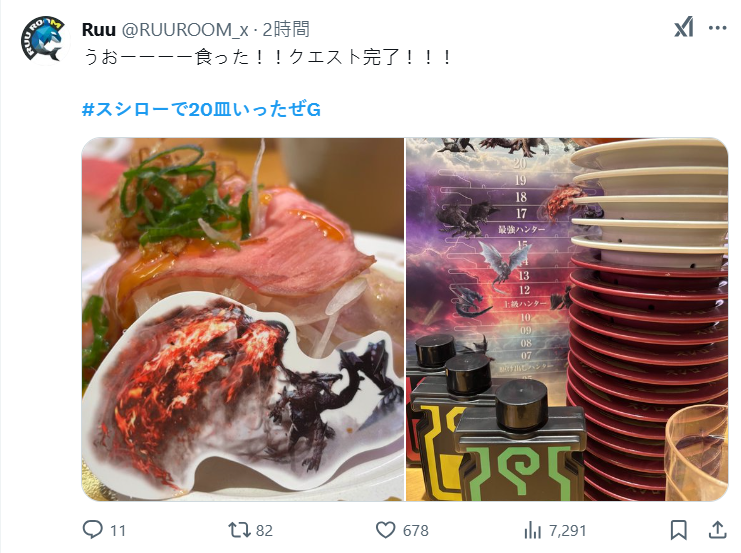Click the Ruu orca profile avatar
Viewport: 741px width, 553px height.
click(43, 39)
